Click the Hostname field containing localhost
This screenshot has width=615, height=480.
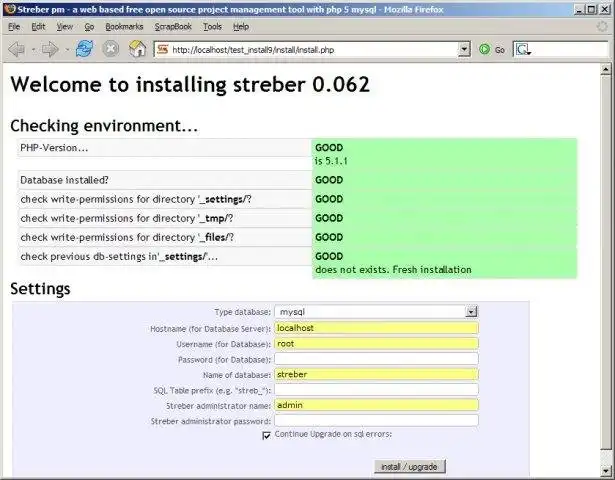(x=376, y=328)
